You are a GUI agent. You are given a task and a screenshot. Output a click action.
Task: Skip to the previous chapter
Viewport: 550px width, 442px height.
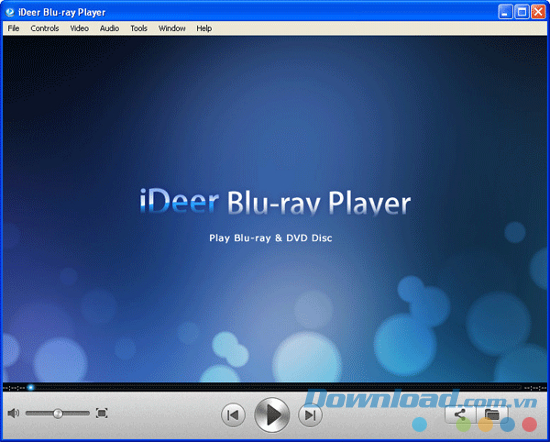(x=233, y=415)
